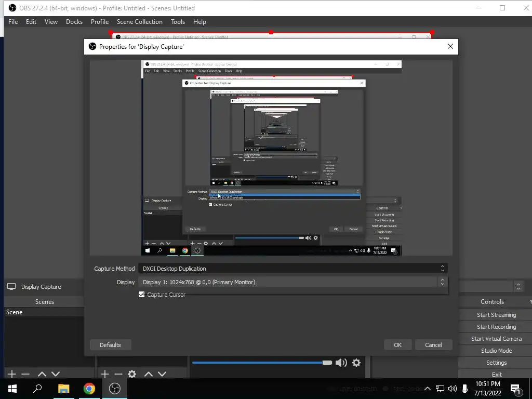Open network status tray icon

point(440,389)
